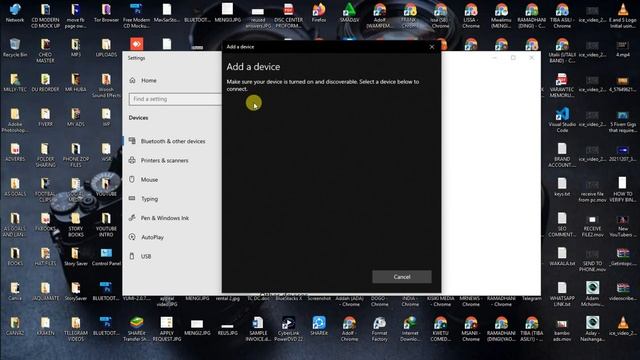This screenshot has height=360, width=640.
Task: Select the ADVERBS desktop icon
Action: [15, 152]
